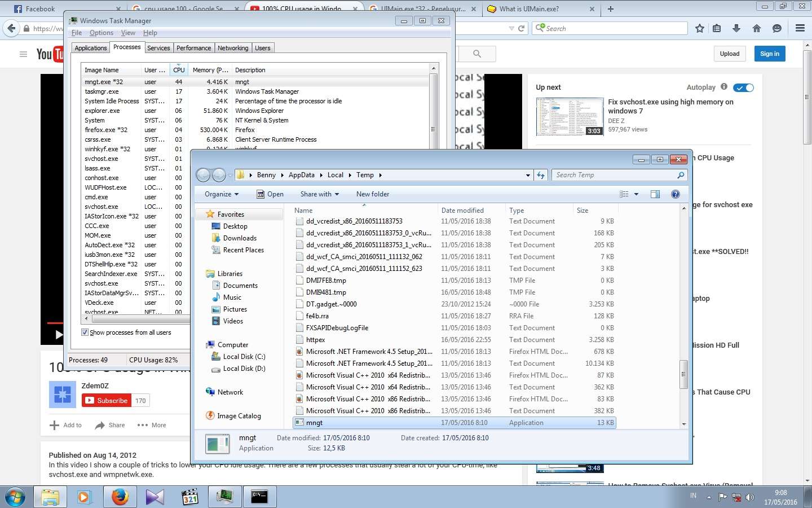The width and height of the screenshot is (812, 508).
Task: Click YouTube search magnifier button
Action: tap(477, 54)
